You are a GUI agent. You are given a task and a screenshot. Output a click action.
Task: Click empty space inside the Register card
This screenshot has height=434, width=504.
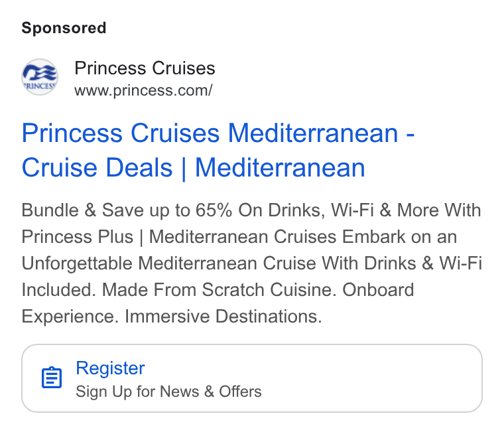click(x=369, y=378)
